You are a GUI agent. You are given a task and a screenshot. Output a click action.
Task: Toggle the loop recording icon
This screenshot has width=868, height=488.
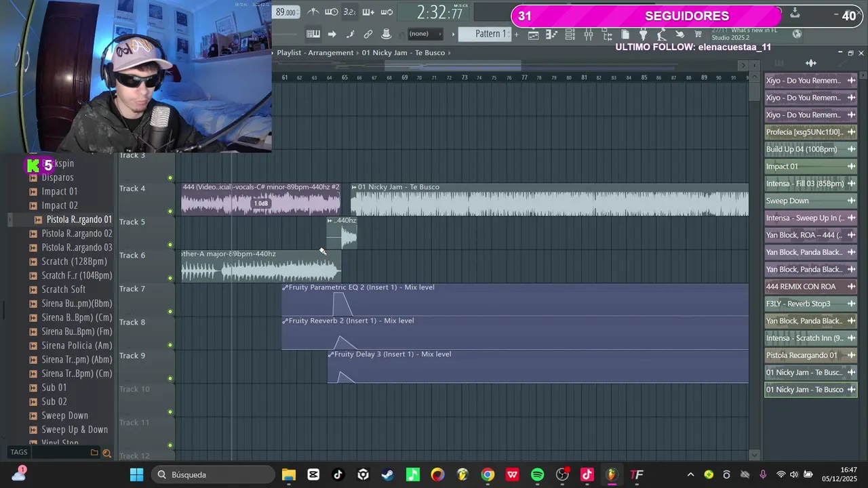point(387,12)
